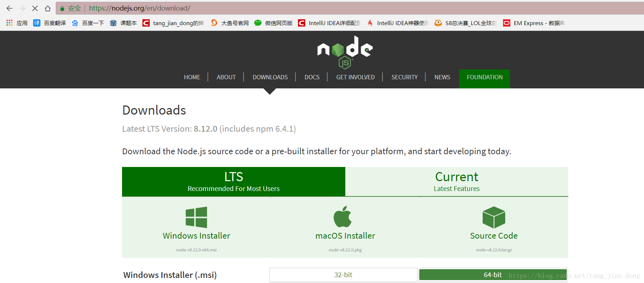Go to the browser home page icon
The height and width of the screenshot is (283, 644).
(48, 8)
